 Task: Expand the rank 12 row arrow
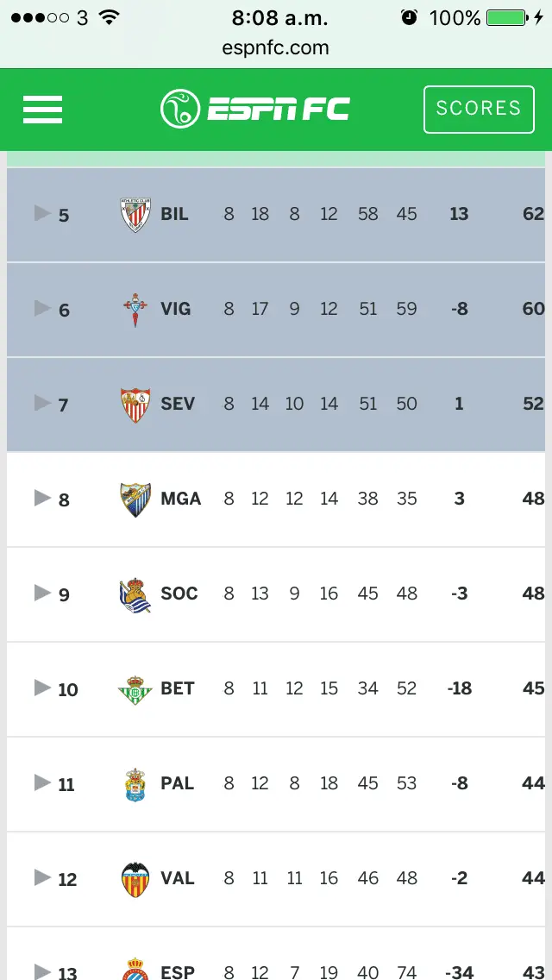click(41, 877)
